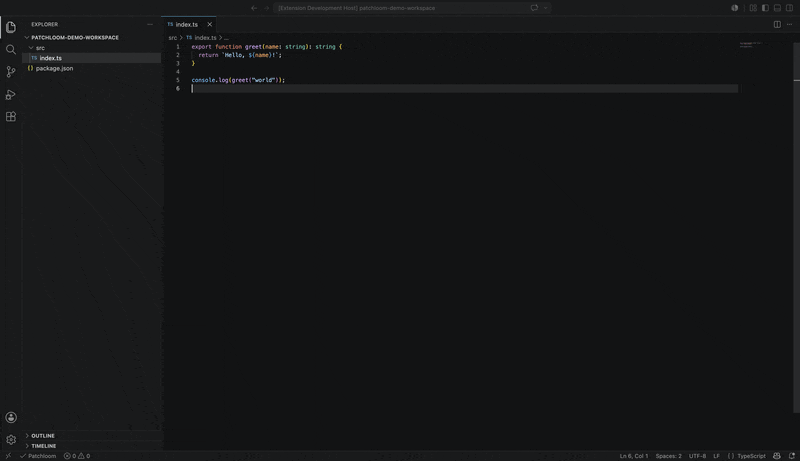Click the return statement on line 2
This screenshot has height=461, width=800.
pyautogui.click(x=240, y=55)
